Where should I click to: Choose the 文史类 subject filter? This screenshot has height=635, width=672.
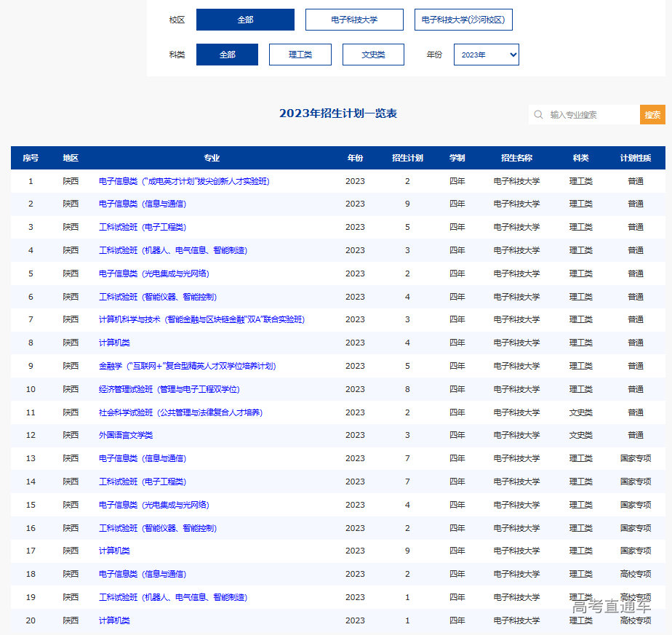(373, 55)
